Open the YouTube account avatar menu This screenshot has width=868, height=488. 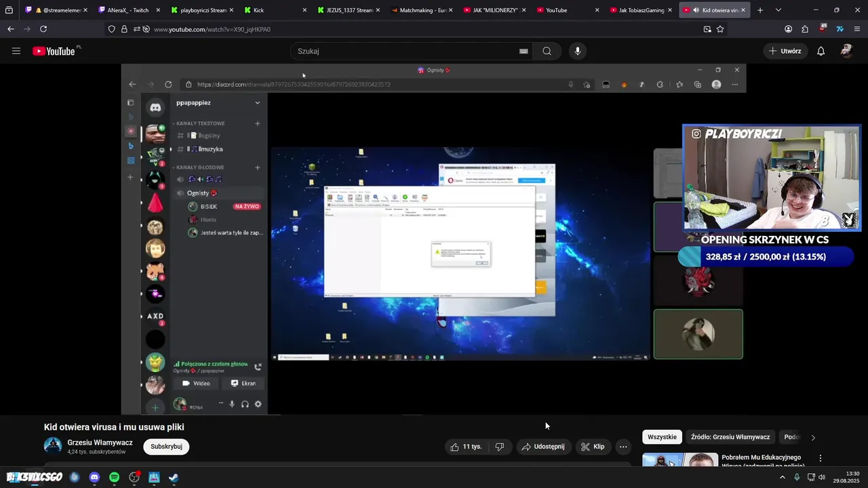pos(846,51)
